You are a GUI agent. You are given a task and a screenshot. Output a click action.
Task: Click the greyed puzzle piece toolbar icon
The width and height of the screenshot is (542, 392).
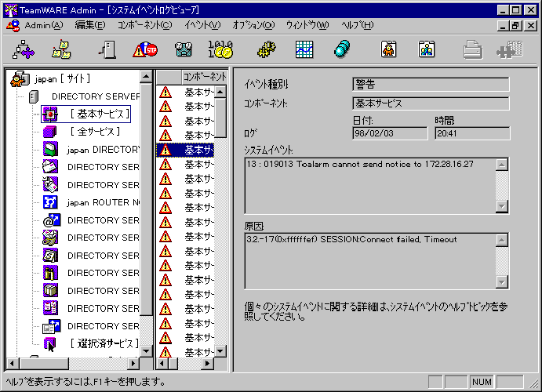pyautogui.click(x=510, y=49)
